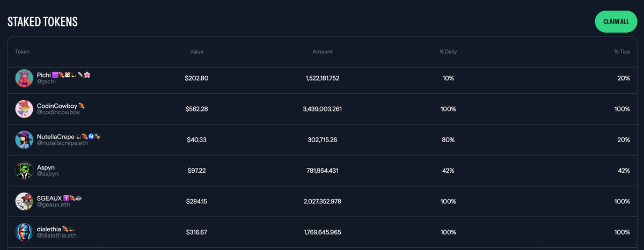Sort by the Amount column header

pyautogui.click(x=323, y=52)
